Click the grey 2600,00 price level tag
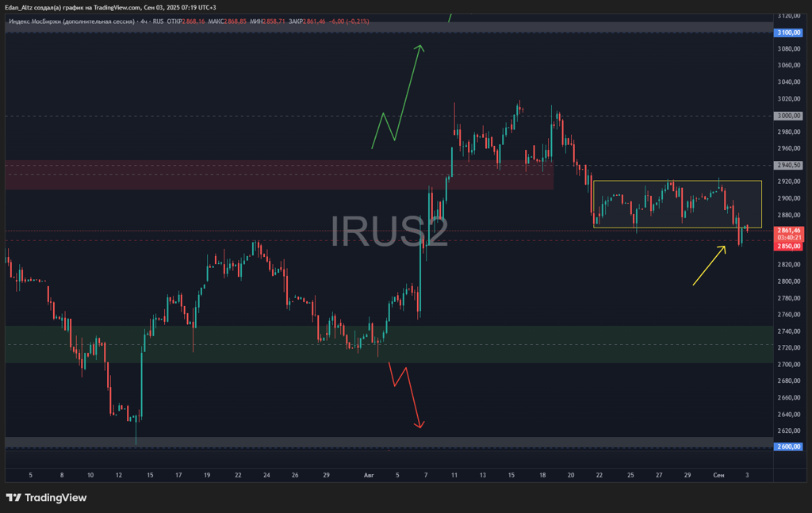Viewport: 812px width, 513px height. coord(787,447)
